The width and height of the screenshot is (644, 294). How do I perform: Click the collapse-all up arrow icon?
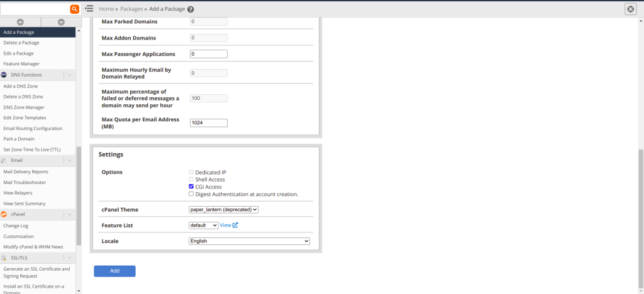point(20,22)
